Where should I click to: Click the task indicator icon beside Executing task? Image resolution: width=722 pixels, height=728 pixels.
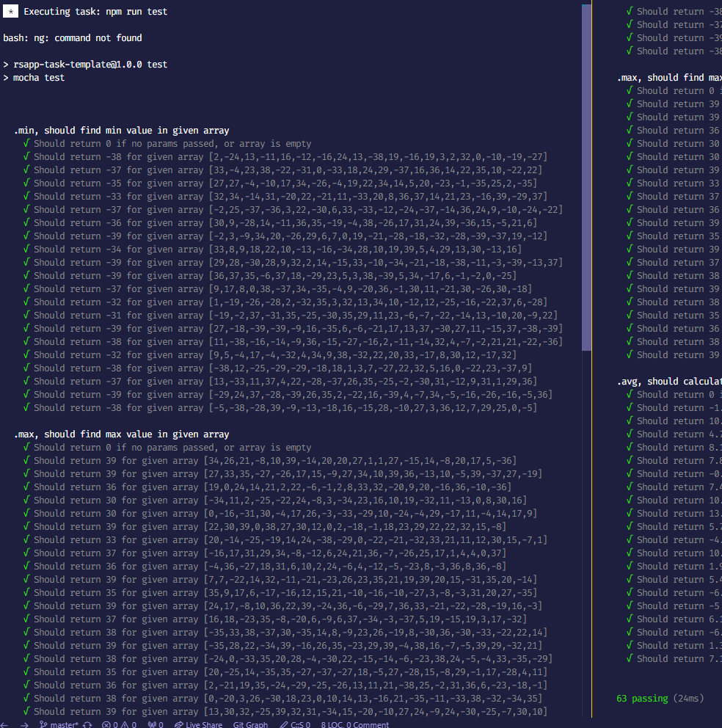pyautogui.click(x=10, y=11)
